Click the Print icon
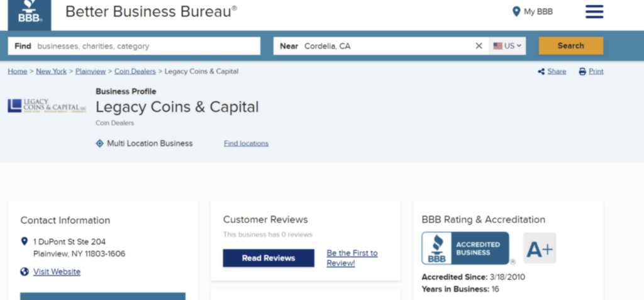Image resolution: width=644 pixels, height=300 pixels. pyautogui.click(x=582, y=72)
